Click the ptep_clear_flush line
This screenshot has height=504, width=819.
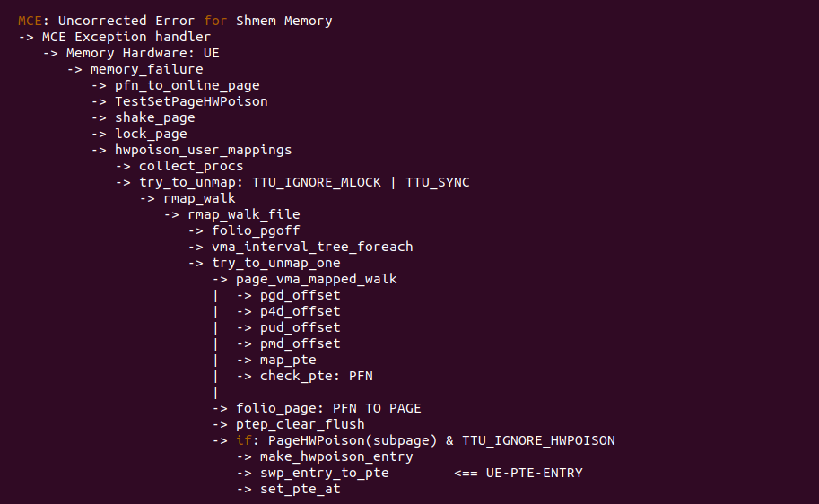pos(300,424)
